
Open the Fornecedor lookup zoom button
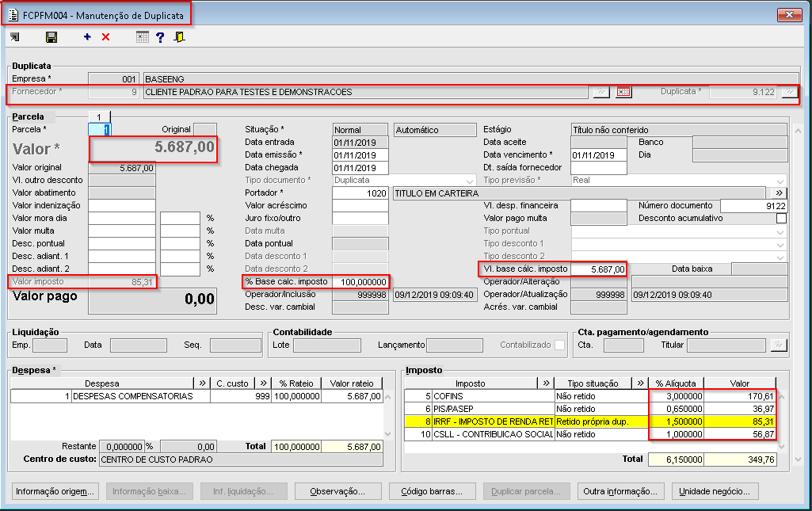(600, 92)
